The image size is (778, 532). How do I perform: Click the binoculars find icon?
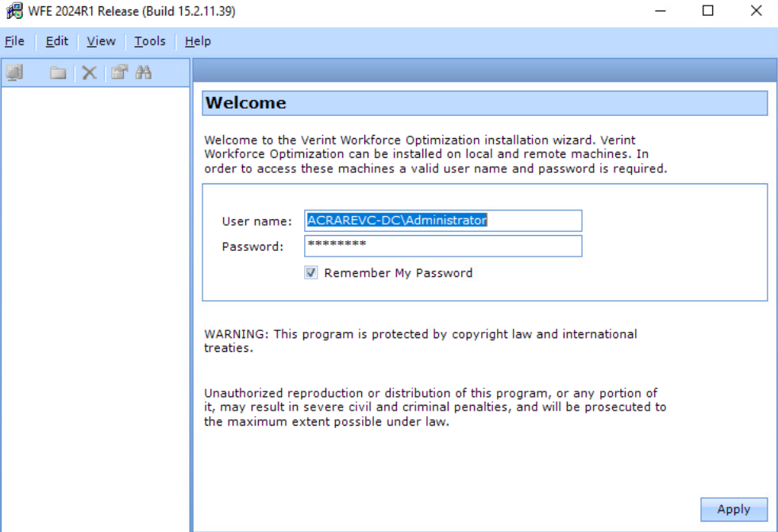(x=144, y=73)
